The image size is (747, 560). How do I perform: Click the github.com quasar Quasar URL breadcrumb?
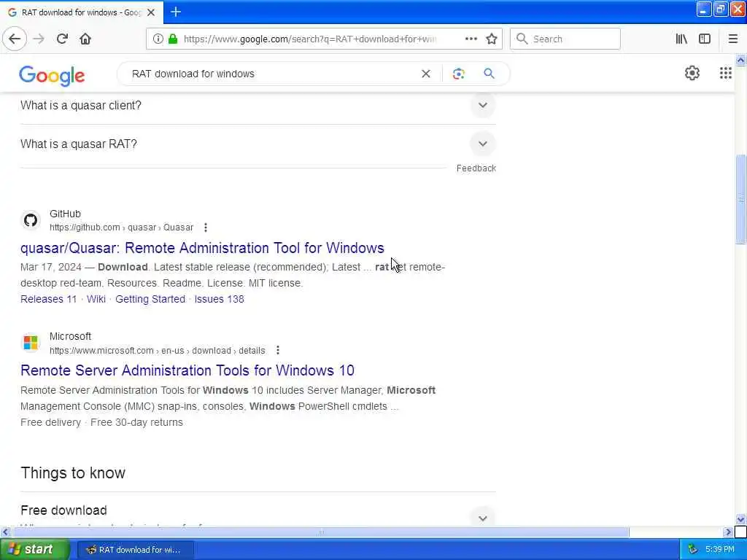(122, 227)
